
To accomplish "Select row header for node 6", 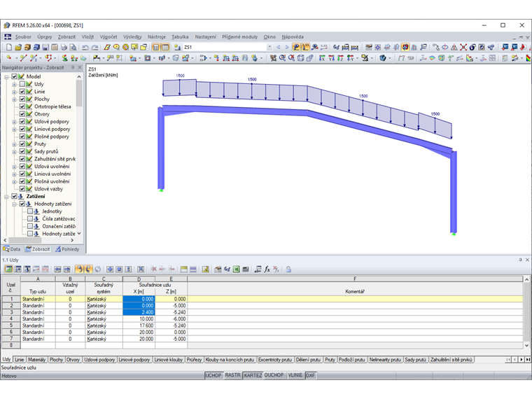I will (11, 332).
